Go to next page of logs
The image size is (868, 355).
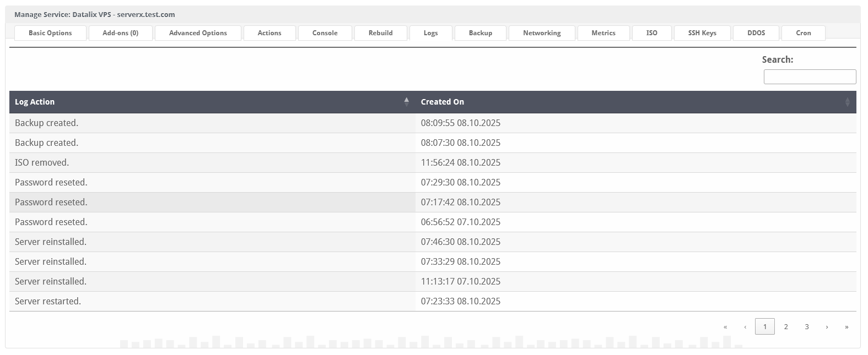click(827, 327)
